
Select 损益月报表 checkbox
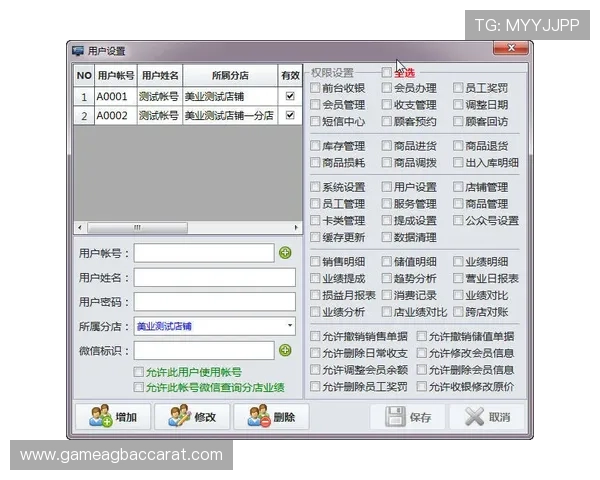(x=315, y=295)
